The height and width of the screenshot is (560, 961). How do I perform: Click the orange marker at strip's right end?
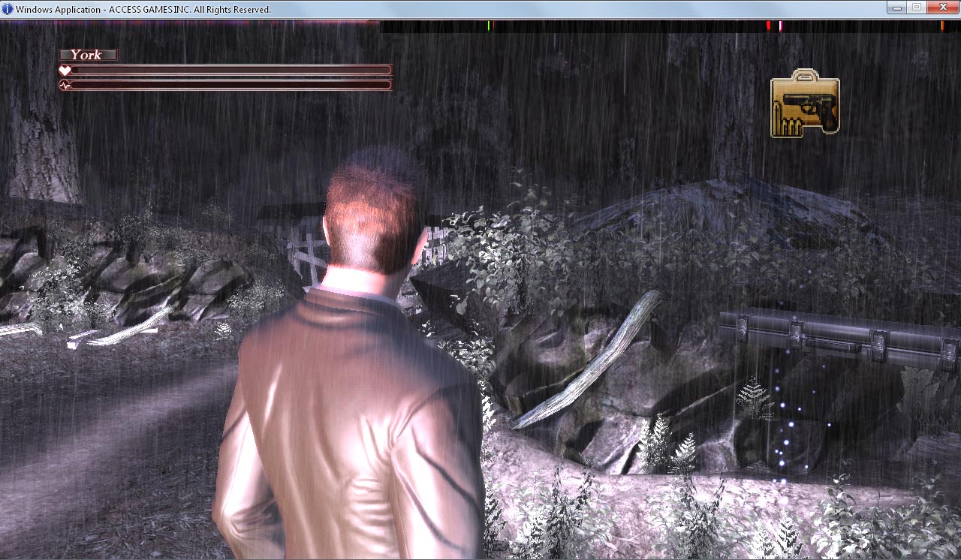coord(941,26)
